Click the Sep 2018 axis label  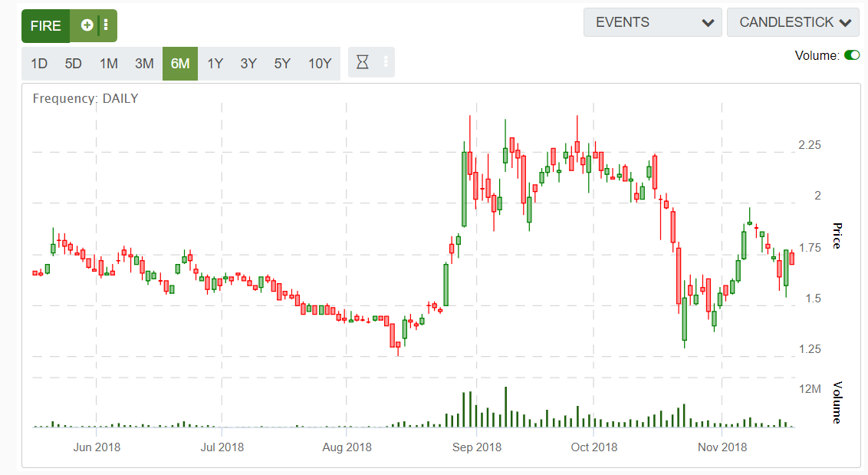(477, 447)
